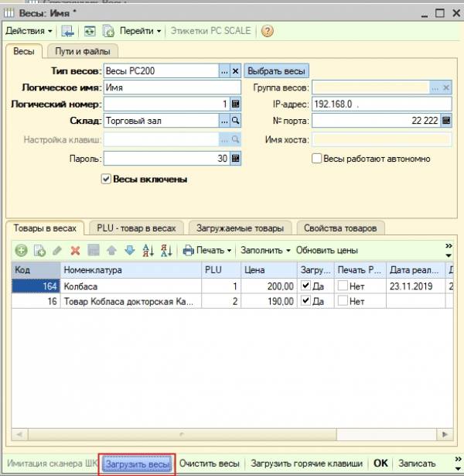Screen dimensions: 464x476
Task: Open the calculator for Пароль field
Action: (x=236, y=159)
